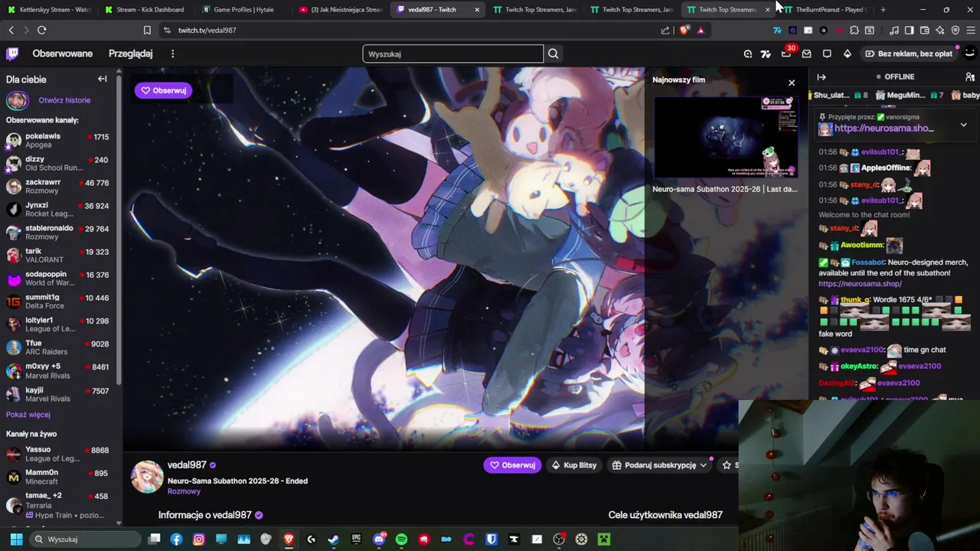Click the Windows Start button
Screen dimensions: 980x551
pos(15,540)
